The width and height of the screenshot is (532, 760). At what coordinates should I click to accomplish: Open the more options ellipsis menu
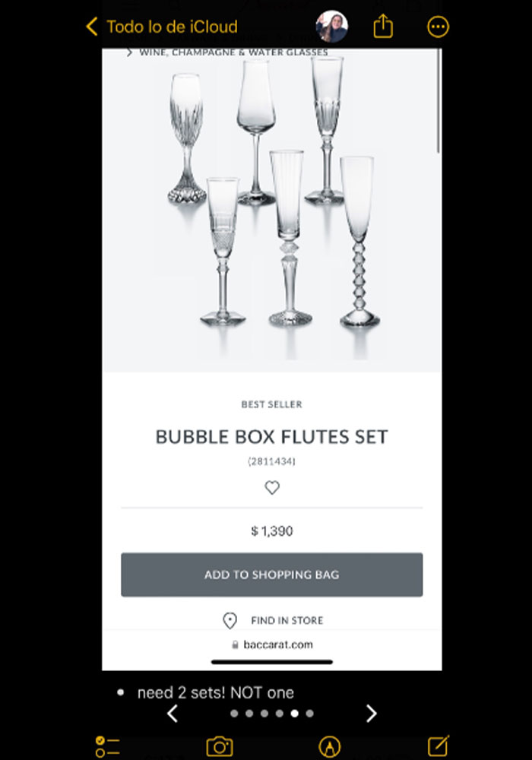(x=439, y=27)
